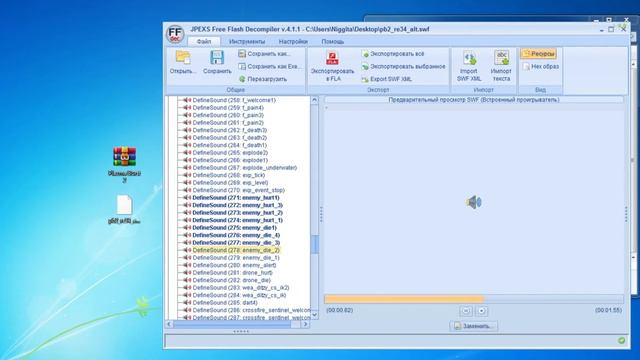The height and width of the screenshot is (360, 640).
Task: Select Экспортировать все
Action: 393,54
